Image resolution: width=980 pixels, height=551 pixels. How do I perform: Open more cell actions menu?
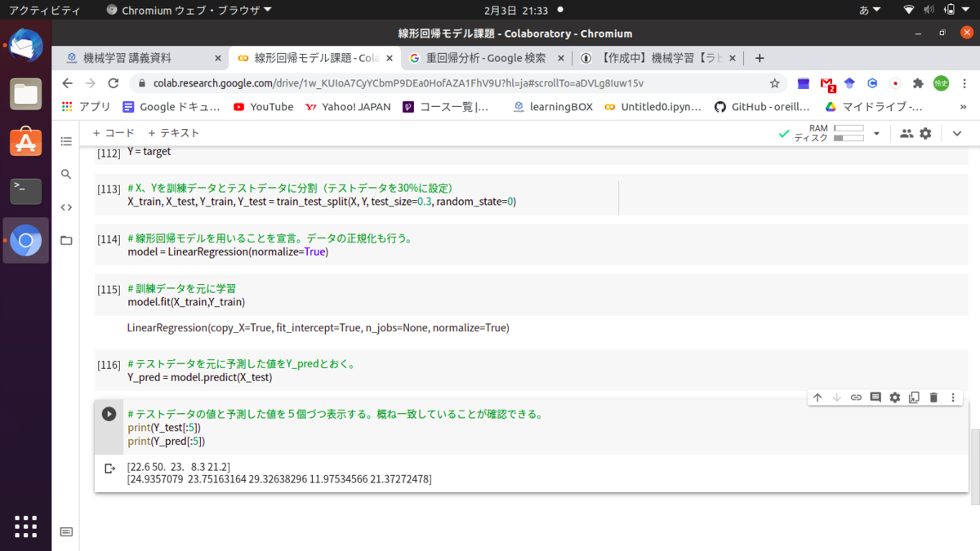[x=953, y=398]
